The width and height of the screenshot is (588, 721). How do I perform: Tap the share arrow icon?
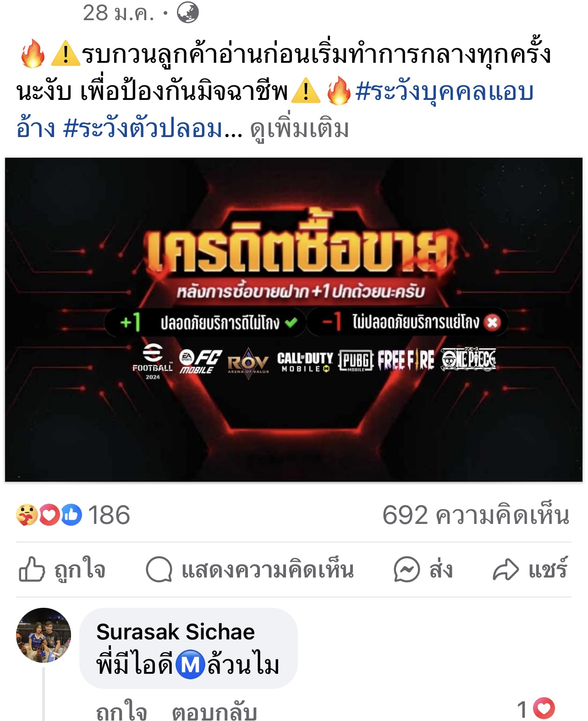[506, 570]
